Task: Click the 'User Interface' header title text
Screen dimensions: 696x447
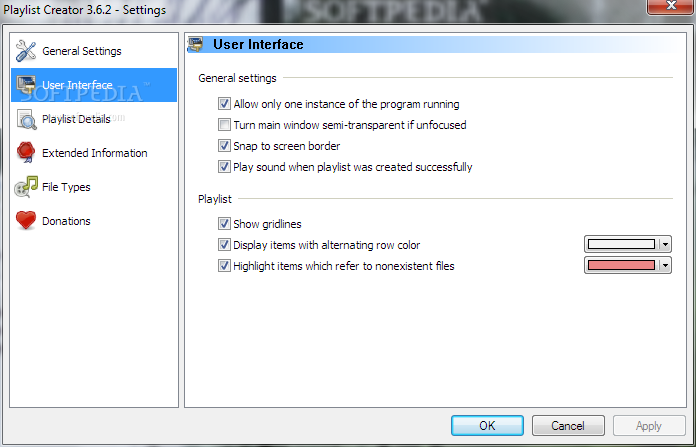Action: (258, 44)
